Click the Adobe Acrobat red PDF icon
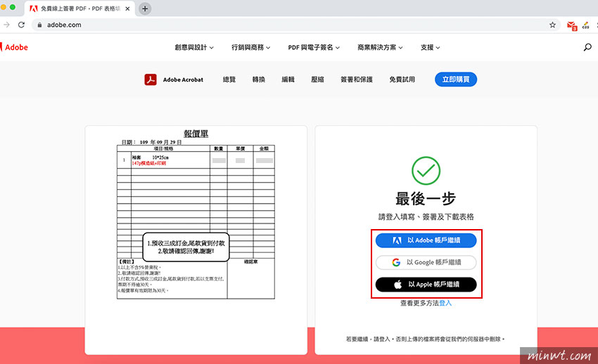 point(151,79)
